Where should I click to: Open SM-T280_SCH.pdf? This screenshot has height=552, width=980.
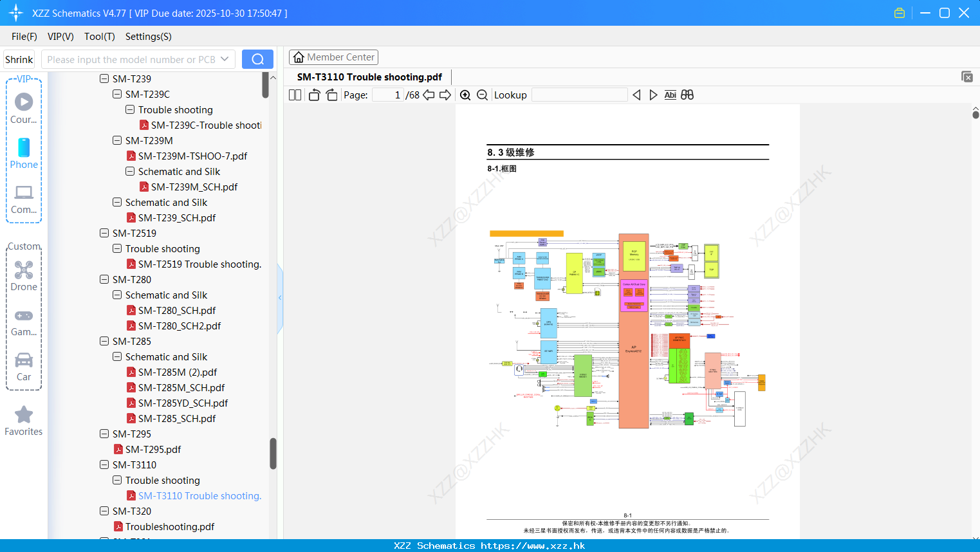(x=171, y=311)
